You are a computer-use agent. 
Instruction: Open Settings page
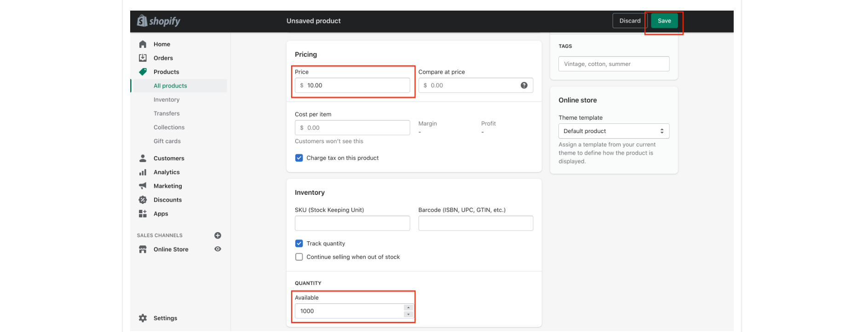pyautogui.click(x=165, y=318)
